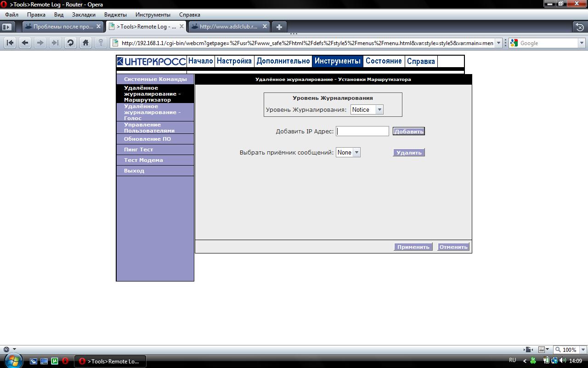588x368 pixels.
Task: Open the zoom 100% dropdown
Action: pos(583,350)
